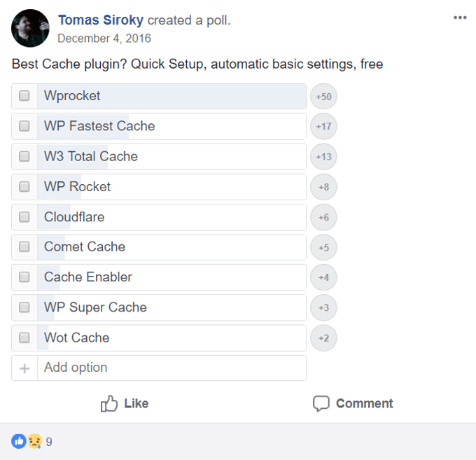Screen dimensions: 476x460
Task: Click the Add option input field
Action: [x=171, y=368]
